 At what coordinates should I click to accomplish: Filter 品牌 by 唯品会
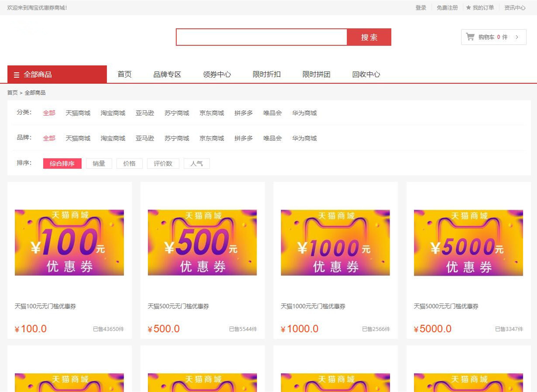[273, 138]
